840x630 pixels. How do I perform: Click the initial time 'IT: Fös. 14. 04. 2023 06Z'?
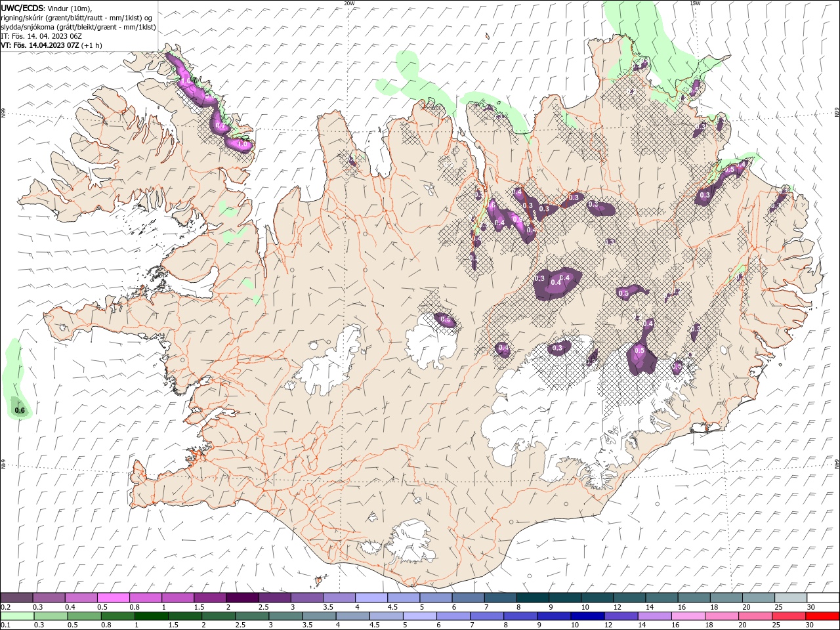point(41,36)
